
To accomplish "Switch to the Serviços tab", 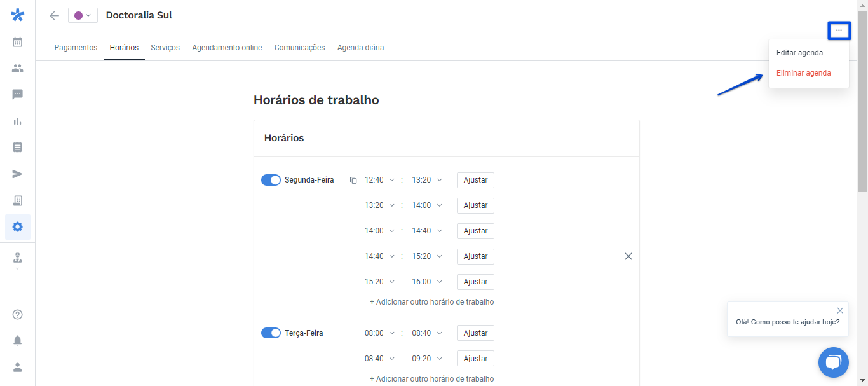I will click(165, 48).
